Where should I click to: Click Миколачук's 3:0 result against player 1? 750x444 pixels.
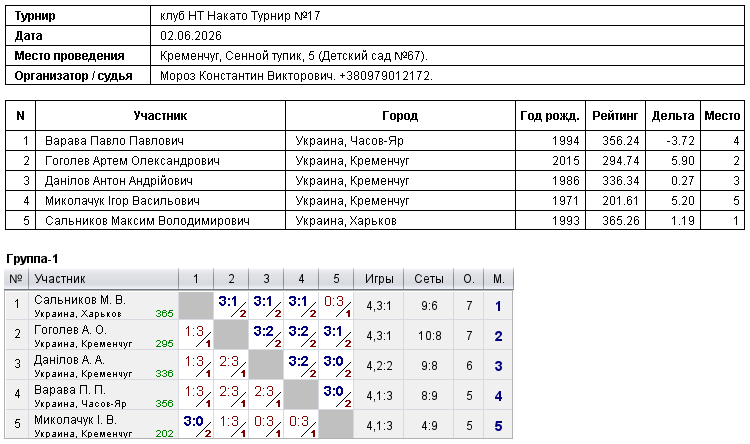tap(194, 422)
